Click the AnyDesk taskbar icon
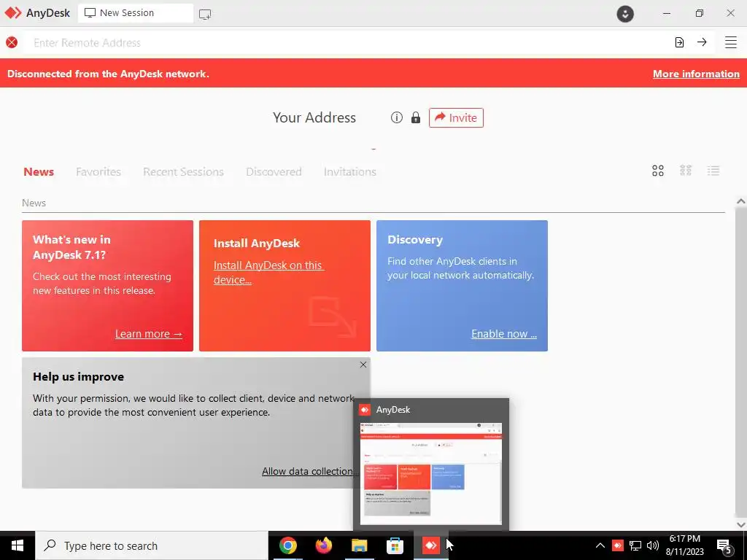 pyautogui.click(x=430, y=545)
